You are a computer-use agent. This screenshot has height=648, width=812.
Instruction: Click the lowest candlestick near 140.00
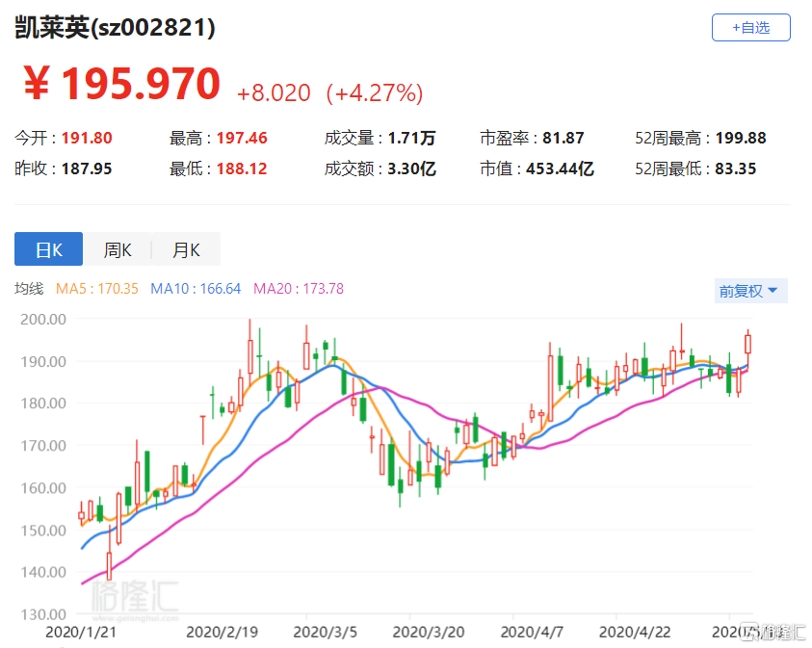(109, 565)
